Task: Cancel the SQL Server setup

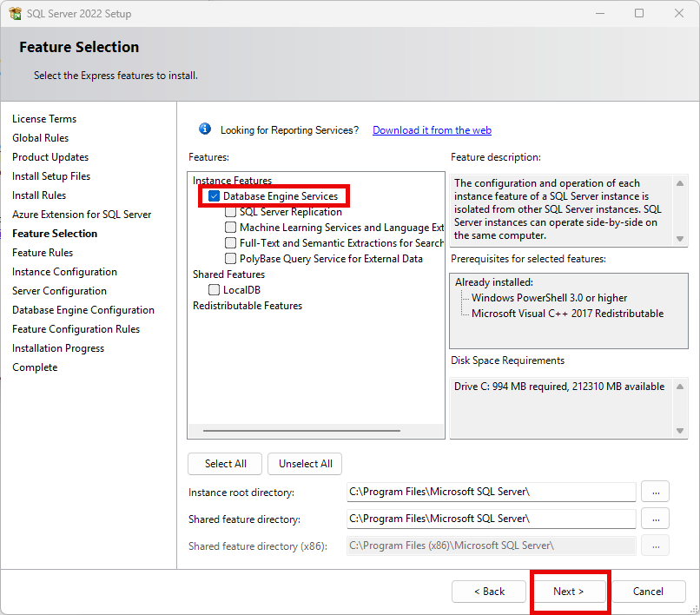Action: point(648,592)
